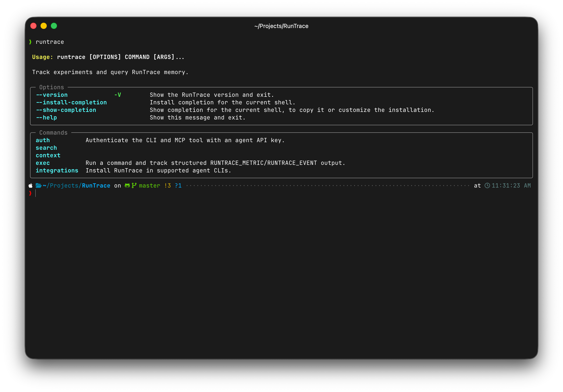Click 'Show this message and exit.'

click(198, 118)
